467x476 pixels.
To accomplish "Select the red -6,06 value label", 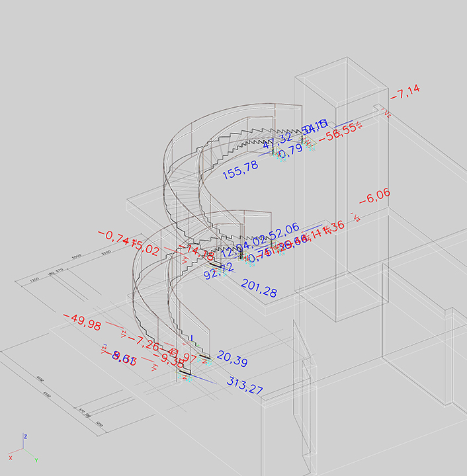I will 374,197.
